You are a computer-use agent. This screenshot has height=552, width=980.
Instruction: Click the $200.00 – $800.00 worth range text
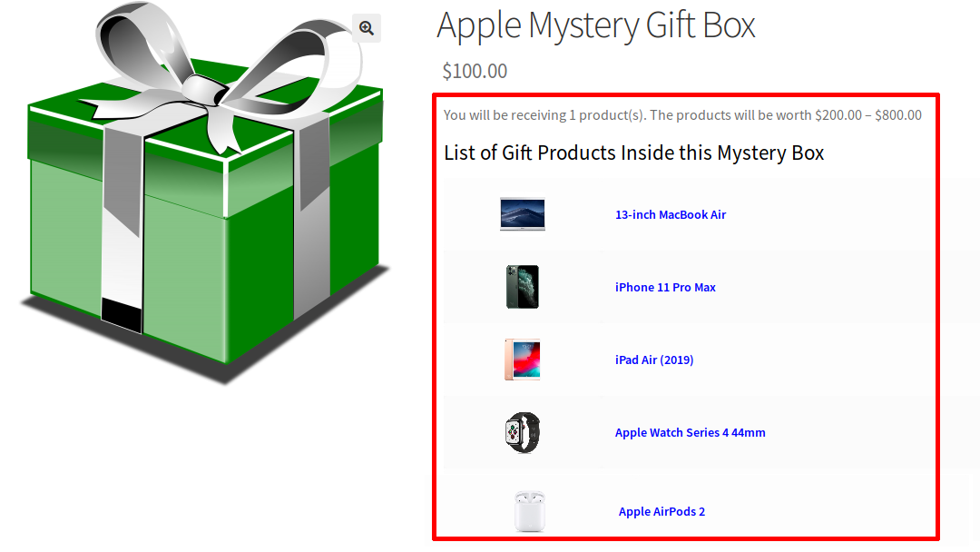tap(868, 115)
